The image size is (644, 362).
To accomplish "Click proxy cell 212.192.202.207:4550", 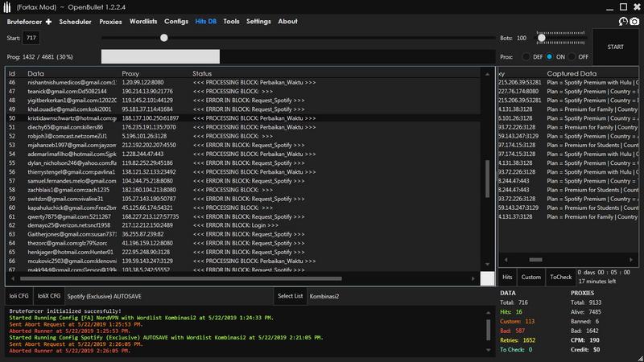I will [149, 145].
